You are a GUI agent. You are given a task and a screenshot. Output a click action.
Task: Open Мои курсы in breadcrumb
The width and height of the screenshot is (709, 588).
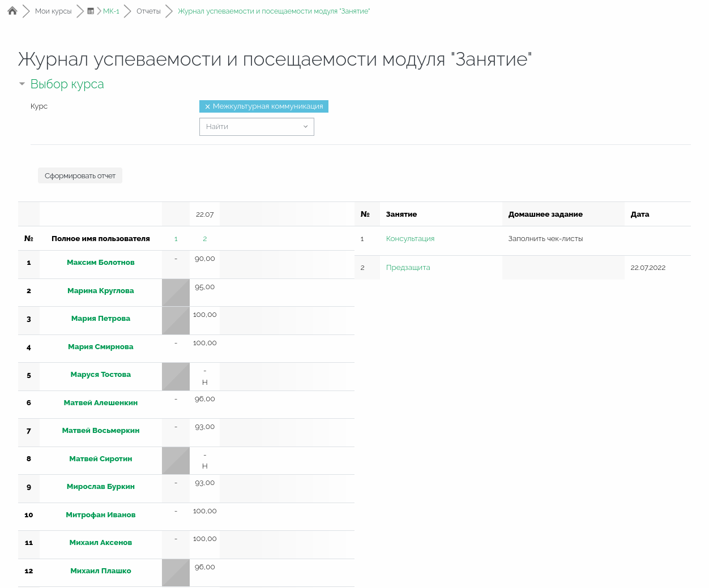(x=53, y=11)
